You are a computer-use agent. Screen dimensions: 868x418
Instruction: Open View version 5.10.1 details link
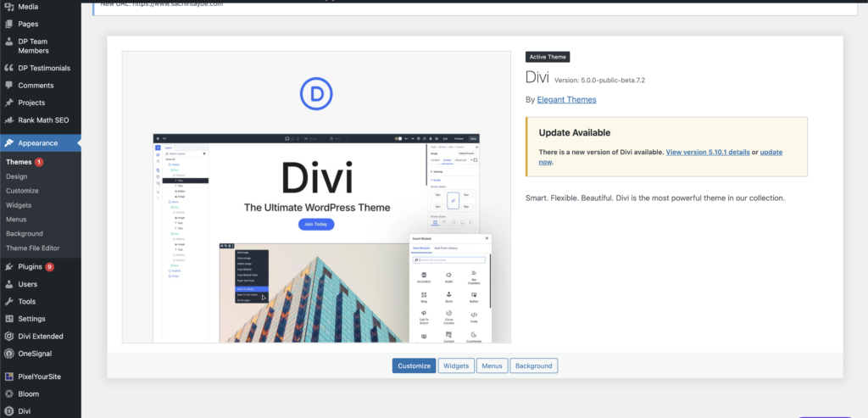click(x=708, y=152)
